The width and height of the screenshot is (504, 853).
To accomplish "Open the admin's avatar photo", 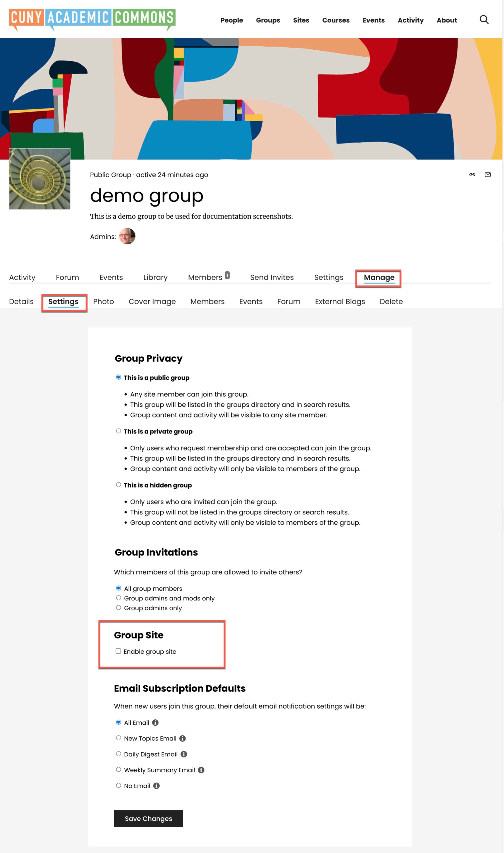I will click(127, 236).
